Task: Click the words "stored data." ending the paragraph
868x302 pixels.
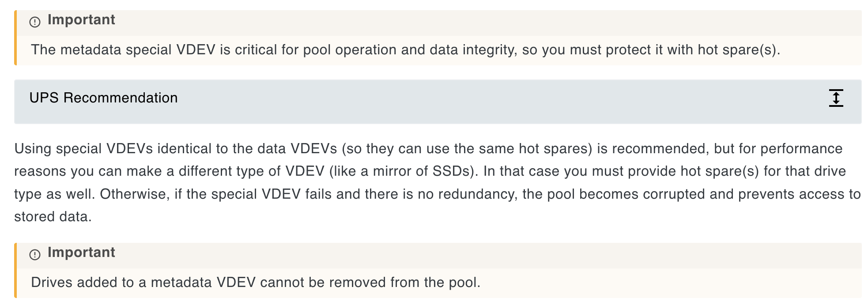Action: point(53,217)
